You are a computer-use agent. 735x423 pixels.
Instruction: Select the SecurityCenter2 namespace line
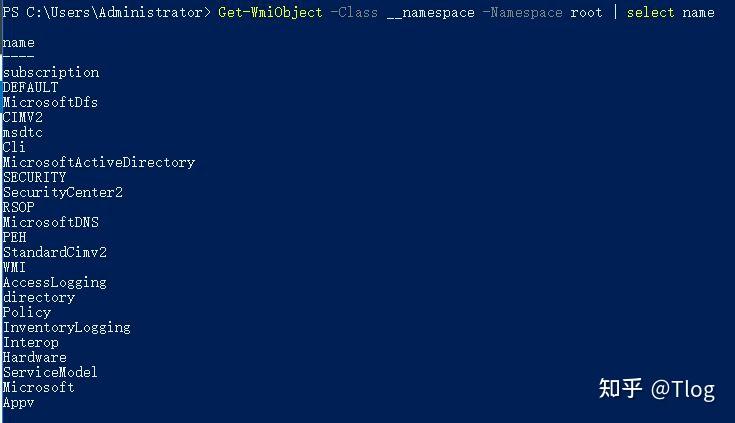tap(63, 192)
